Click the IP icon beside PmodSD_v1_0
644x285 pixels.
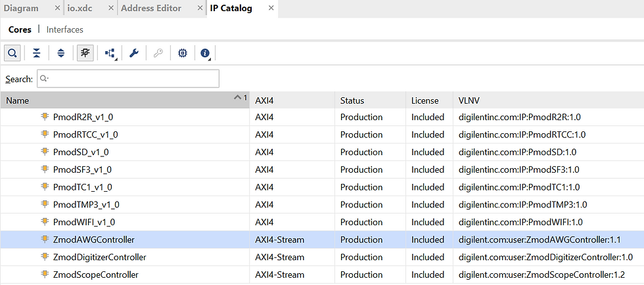[x=45, y=152]
